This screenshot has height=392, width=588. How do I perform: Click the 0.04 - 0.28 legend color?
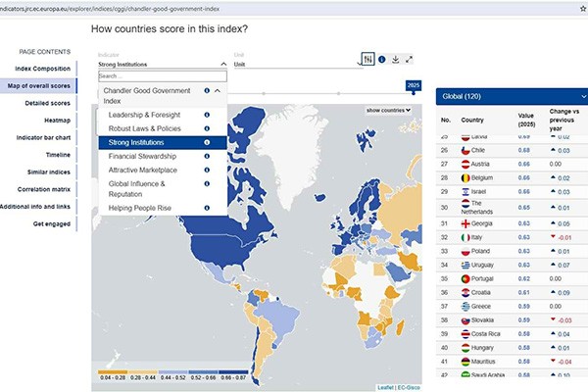click(x=113, y=372)
